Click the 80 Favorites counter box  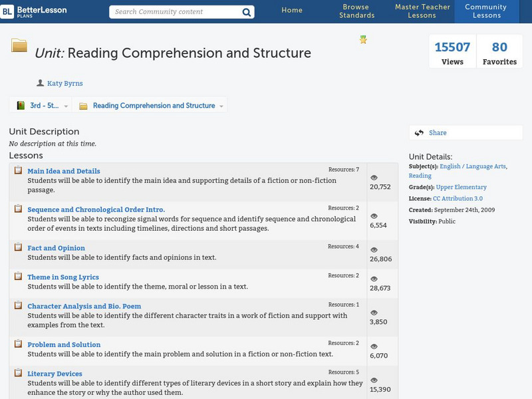pyautogui.click(x=499, y=53)
